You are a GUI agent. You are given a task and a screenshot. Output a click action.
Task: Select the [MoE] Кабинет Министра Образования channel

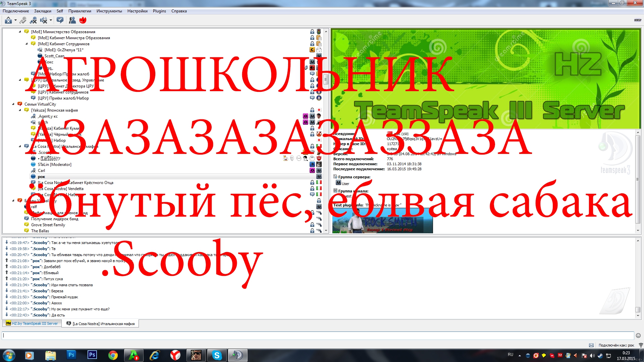pos(74,38)
